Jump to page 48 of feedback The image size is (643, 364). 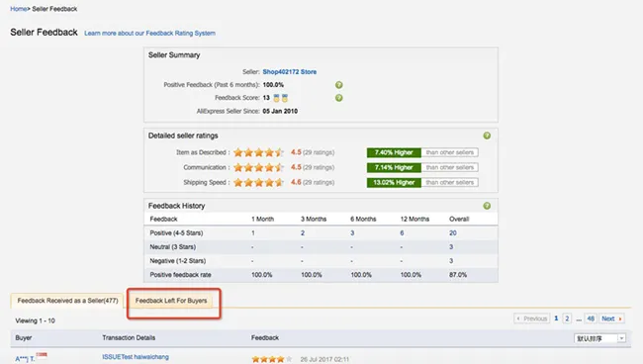[x=591, y=318]
